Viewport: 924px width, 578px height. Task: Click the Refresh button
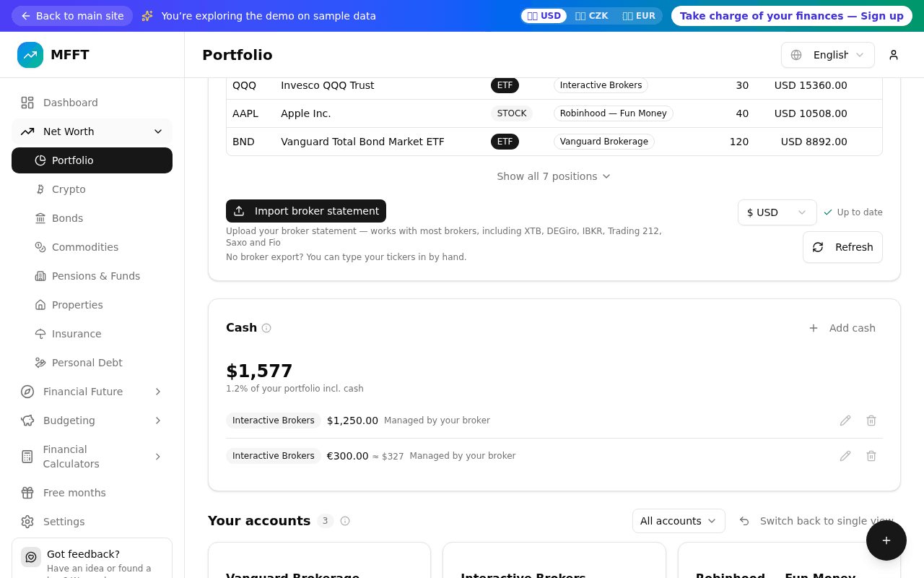click(x=842, y=247)
